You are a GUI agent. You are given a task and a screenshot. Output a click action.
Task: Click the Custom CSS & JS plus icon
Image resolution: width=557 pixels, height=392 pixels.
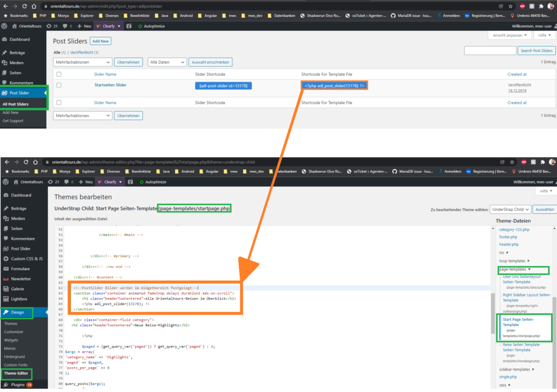(5, 259)
